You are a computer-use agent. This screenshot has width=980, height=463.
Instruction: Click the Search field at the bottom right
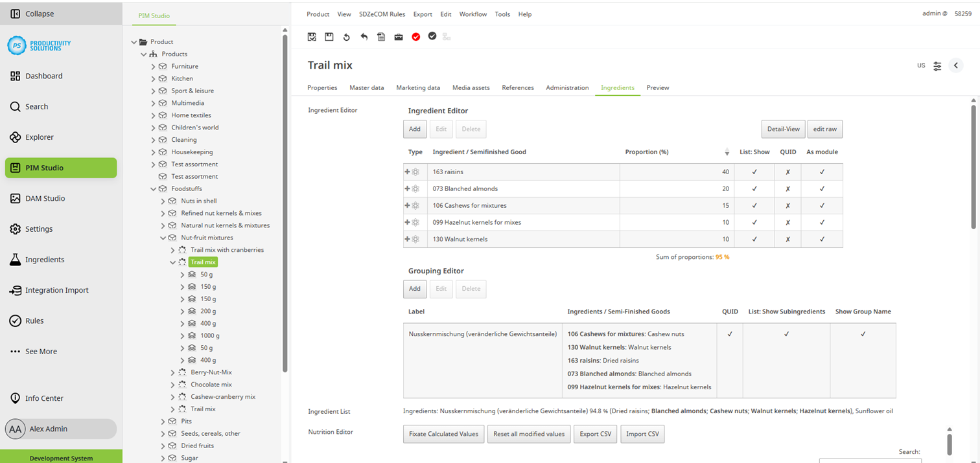[870, 460]
